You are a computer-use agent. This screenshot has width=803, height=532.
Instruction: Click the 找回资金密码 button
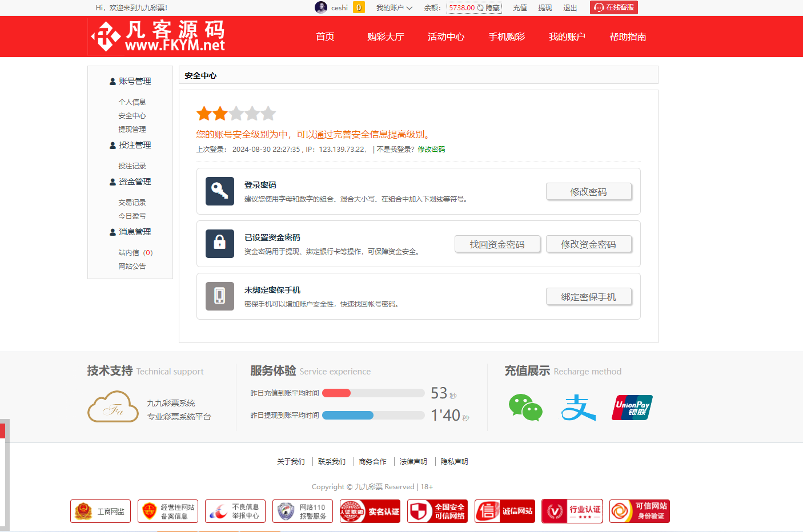point(497,244)
